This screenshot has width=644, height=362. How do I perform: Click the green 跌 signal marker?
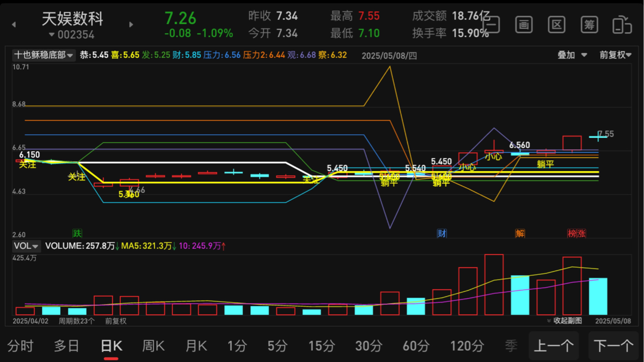pyautogui.click(x=77, y=233)
